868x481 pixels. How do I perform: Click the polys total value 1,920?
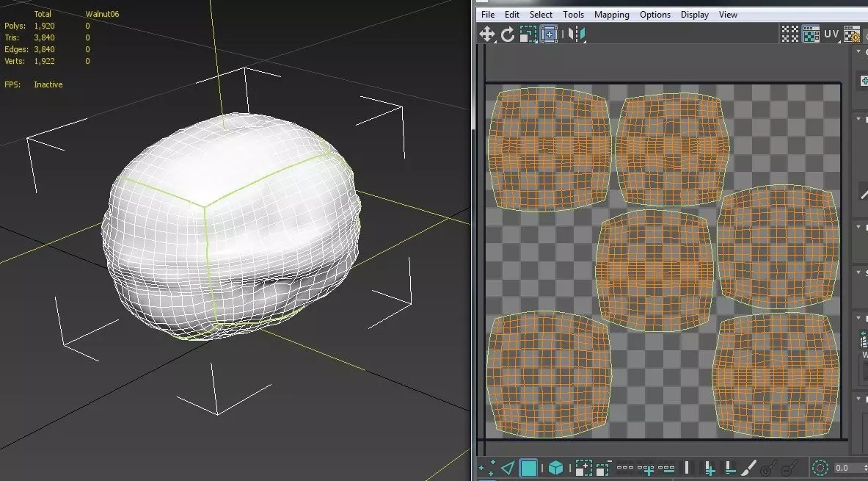pyautogui.click(x=44, y=26)
